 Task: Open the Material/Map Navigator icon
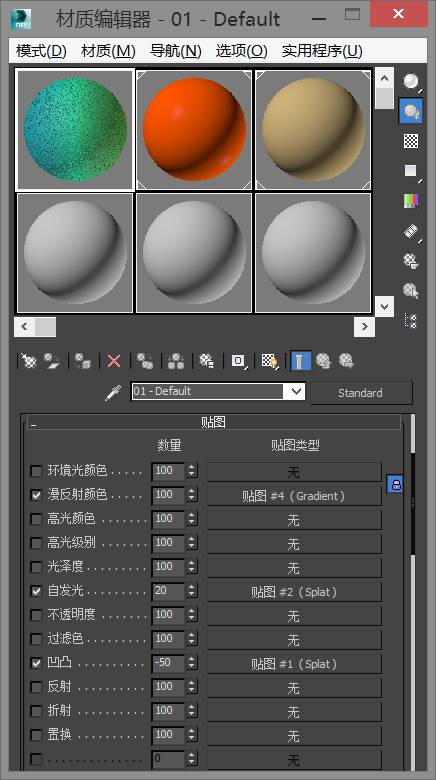(411, 320)
